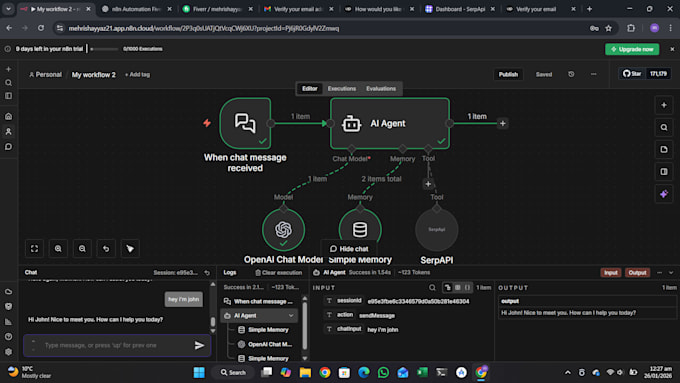Screen dimensions: 680x383
Task: Switch input view to JSON mode
Action: [x=468, y=287]
